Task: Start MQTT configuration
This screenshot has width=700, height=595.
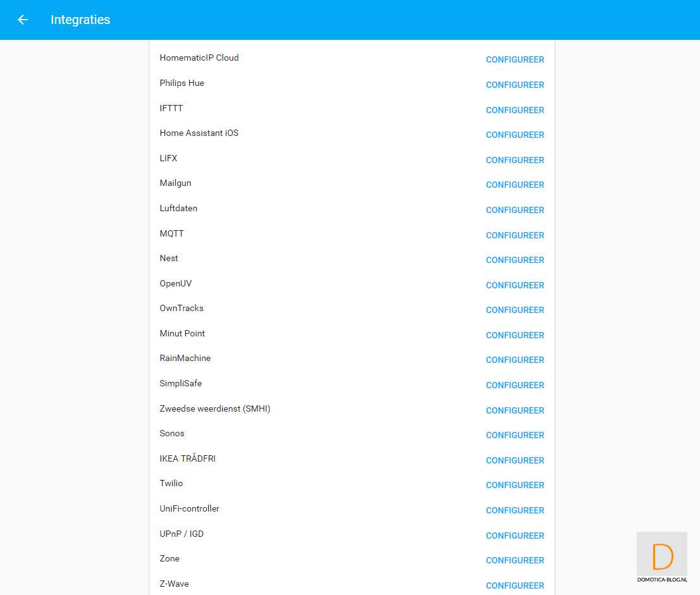Action: [x=515, y=235]
